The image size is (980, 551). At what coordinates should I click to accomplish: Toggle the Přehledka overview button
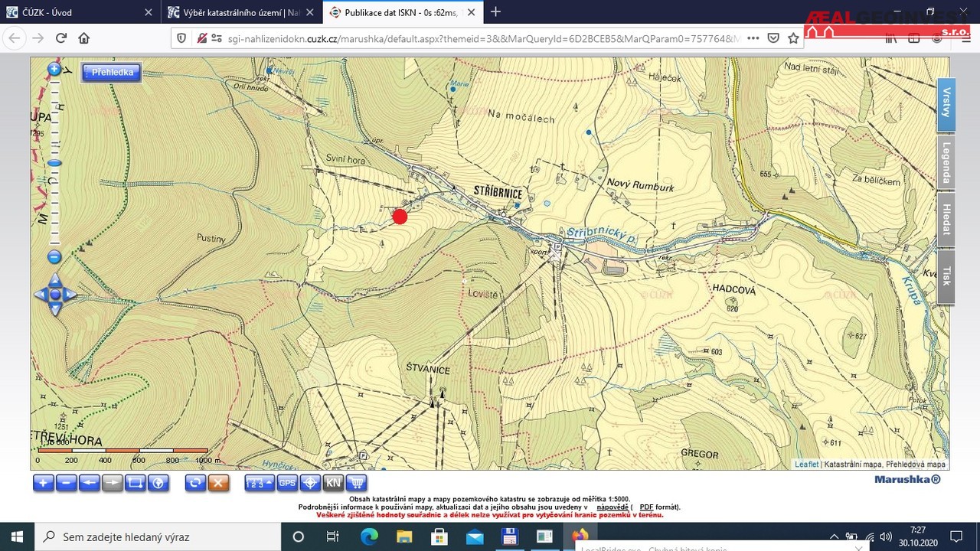[112, 72]
